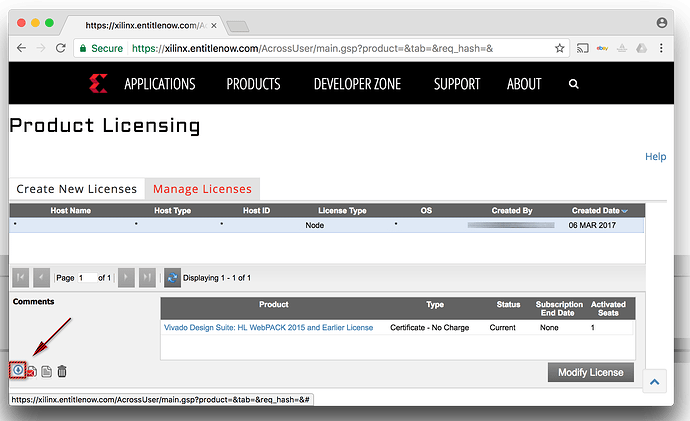Refresh the license list grid
Screen dimensions: 690x421
tap(172, 277)
